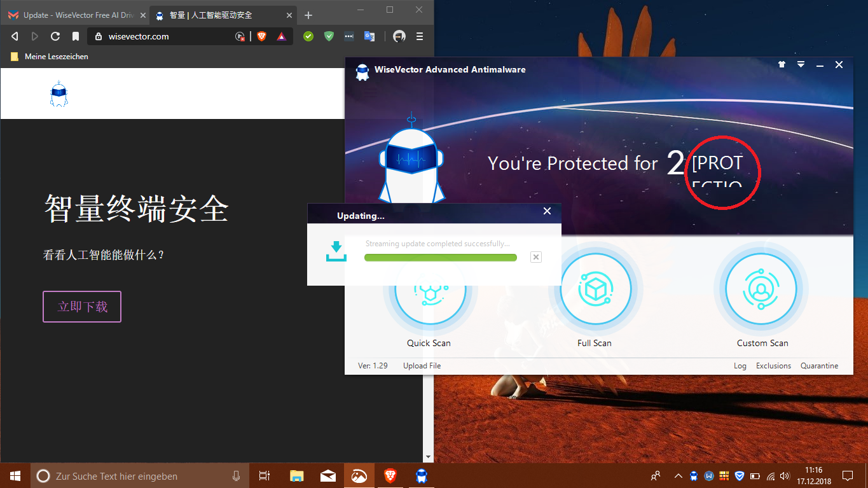Image resolution: width=868 pixels, height=488 pixels.
Task: Open the Quarantine list
Action: (x=819, y=366)
